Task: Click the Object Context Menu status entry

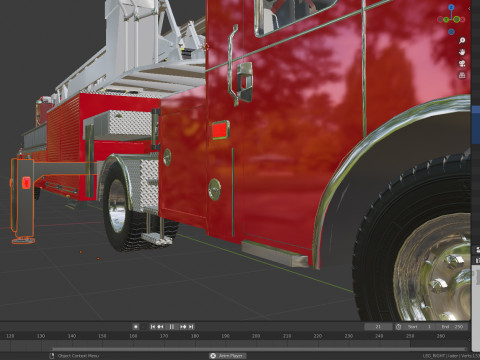Action: 78,356
